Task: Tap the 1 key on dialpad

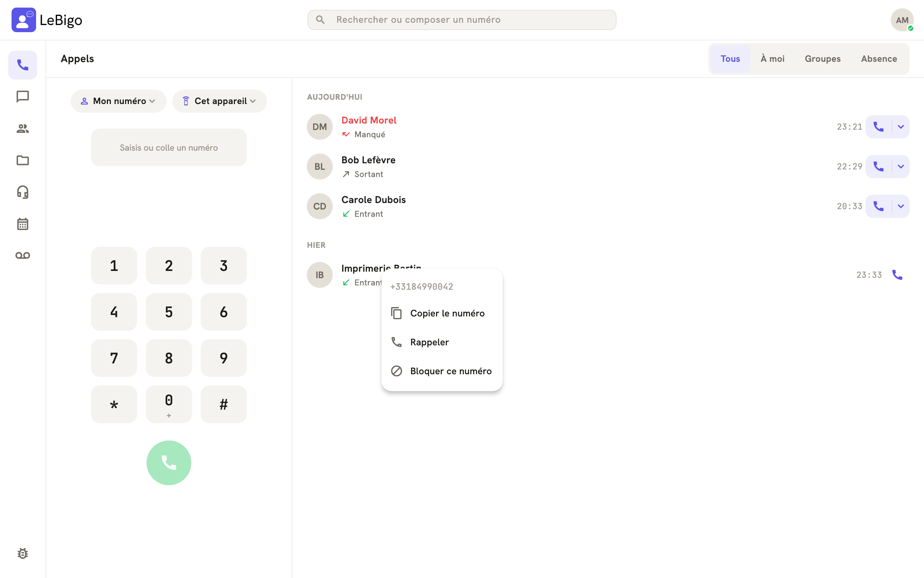Action: pyautogui.click(x=114, y=265)
